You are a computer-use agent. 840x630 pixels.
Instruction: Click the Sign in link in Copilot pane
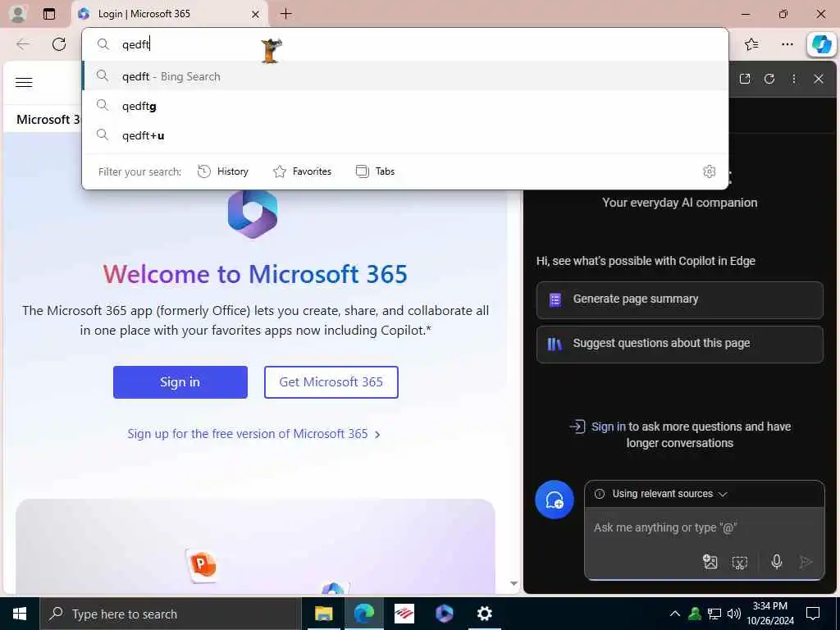tap(608, 427)
